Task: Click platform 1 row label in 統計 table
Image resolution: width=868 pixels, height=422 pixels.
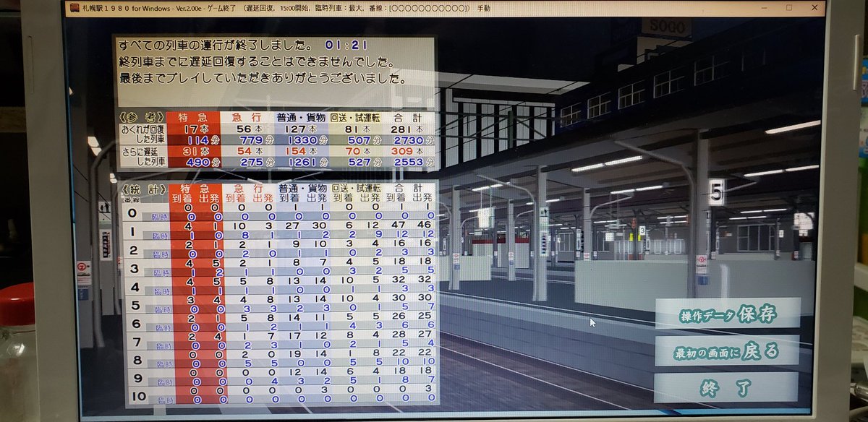Action: pos(132,231)
